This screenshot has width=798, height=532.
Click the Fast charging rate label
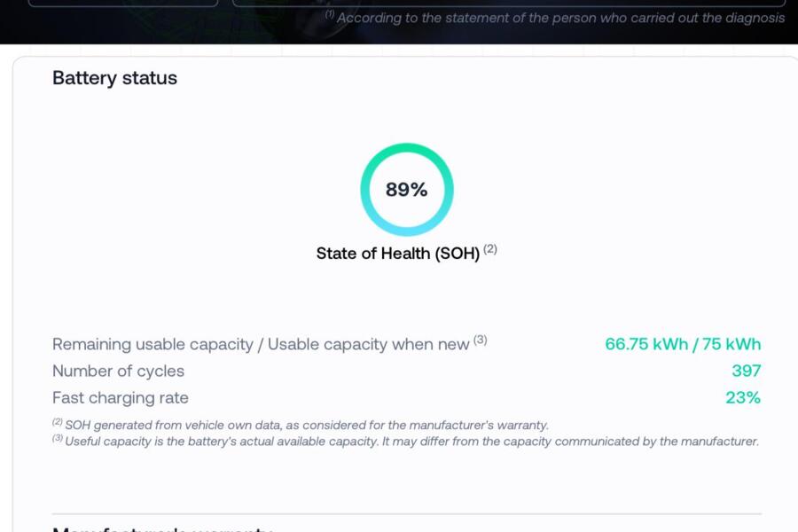[120, 397]
